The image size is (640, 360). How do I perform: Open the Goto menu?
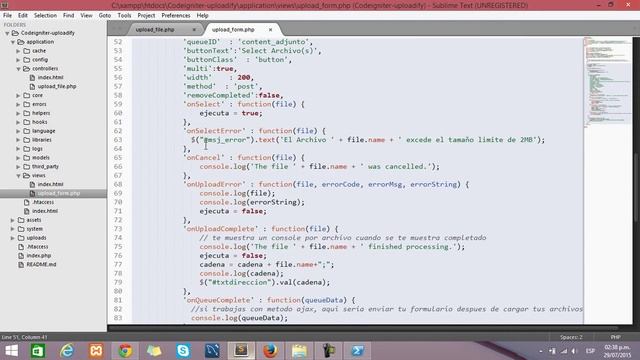click(x=105, y=16)
